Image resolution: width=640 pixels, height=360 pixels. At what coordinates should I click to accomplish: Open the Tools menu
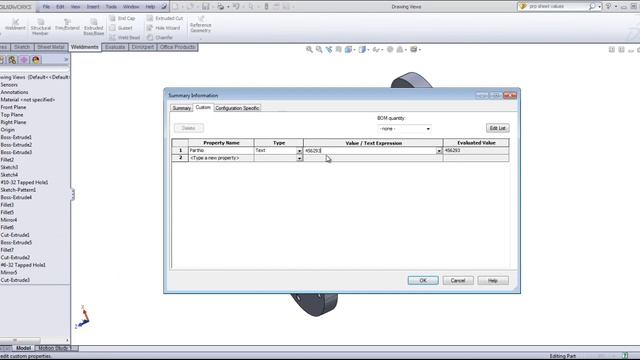pos(111,7)
